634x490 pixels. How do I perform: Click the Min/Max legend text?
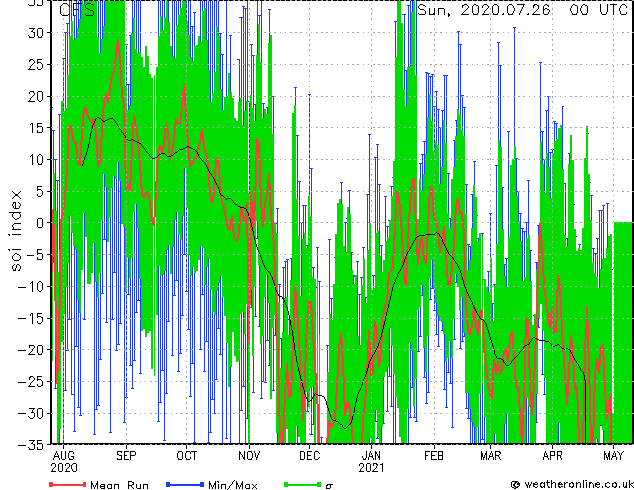click(233, 485)
